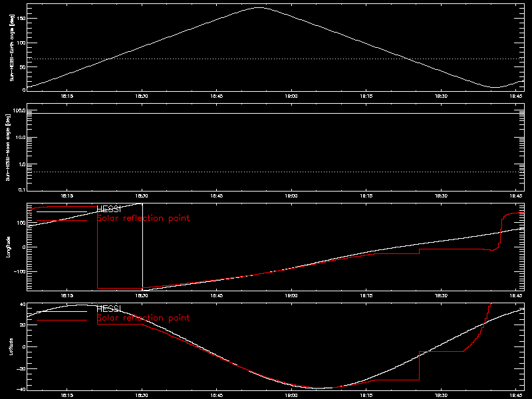Click the 18:15 time label under Latitude plot
This screenshot has height=399, width=532.
point(67,395)
